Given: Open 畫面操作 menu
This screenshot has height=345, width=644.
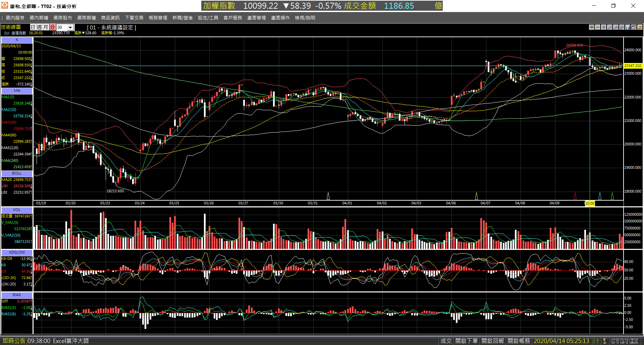Looking at the screenshot, I should (x=280, y=18).
